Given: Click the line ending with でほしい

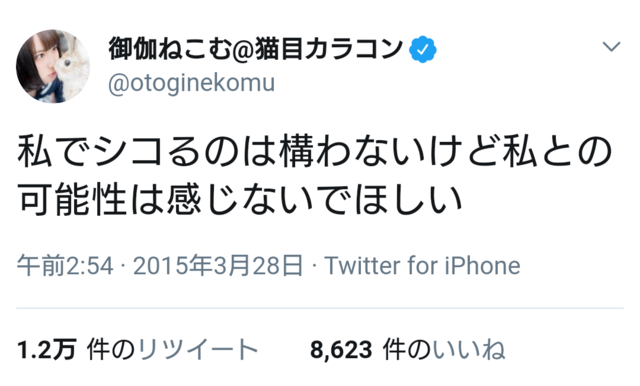Looking at the screenshot, I should pyautogui.click(x=240, y=200).
